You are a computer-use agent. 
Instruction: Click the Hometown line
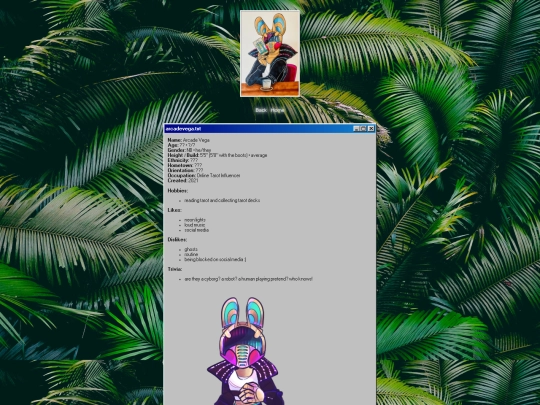(185, 165)
